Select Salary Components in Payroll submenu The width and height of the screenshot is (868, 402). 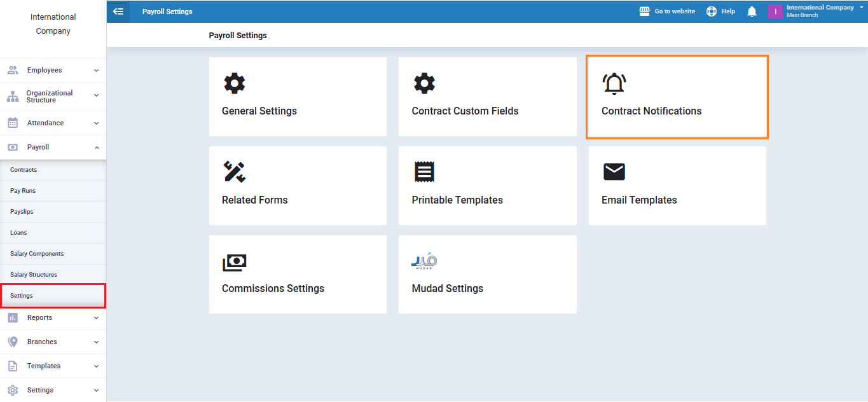(37, 254)
